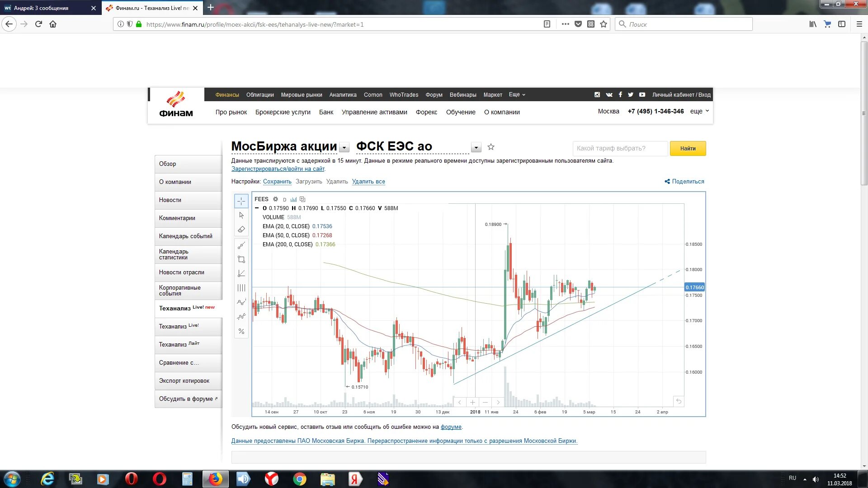Click Удалить все settings link
The image size is (868, 488).
coord(368,182)
